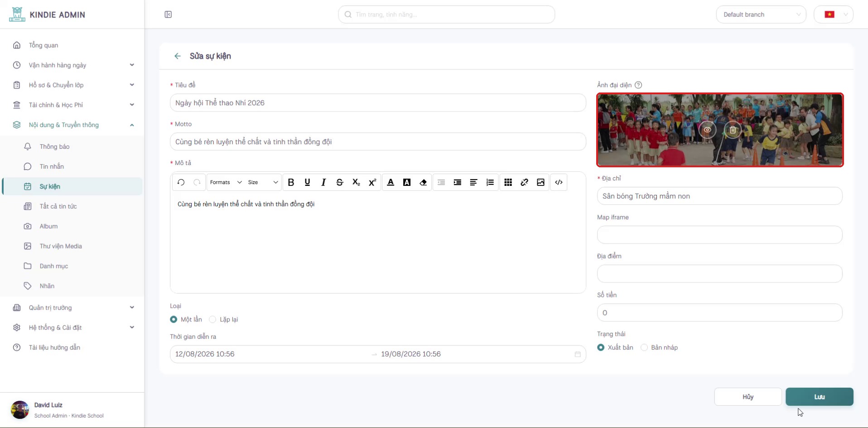Open calendar icon in the date range field
The image size is (868, 428).
(578, 354)
